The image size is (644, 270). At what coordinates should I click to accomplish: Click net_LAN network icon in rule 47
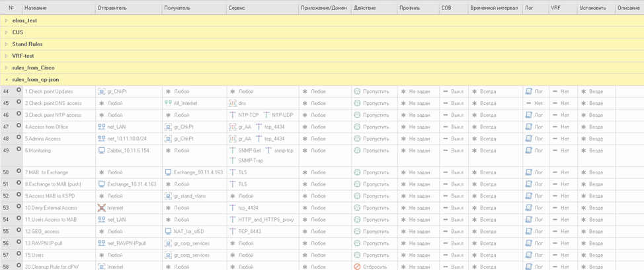(101, 127)
